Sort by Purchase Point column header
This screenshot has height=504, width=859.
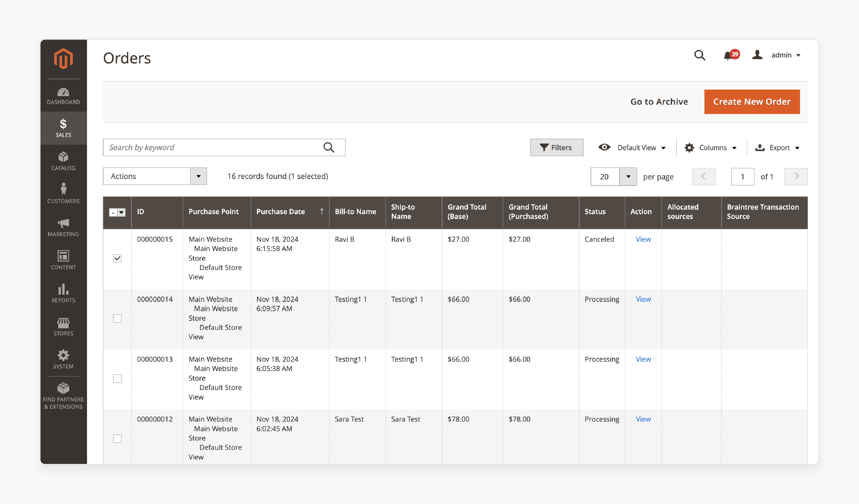pyautogui.click(x=217, y=212)
